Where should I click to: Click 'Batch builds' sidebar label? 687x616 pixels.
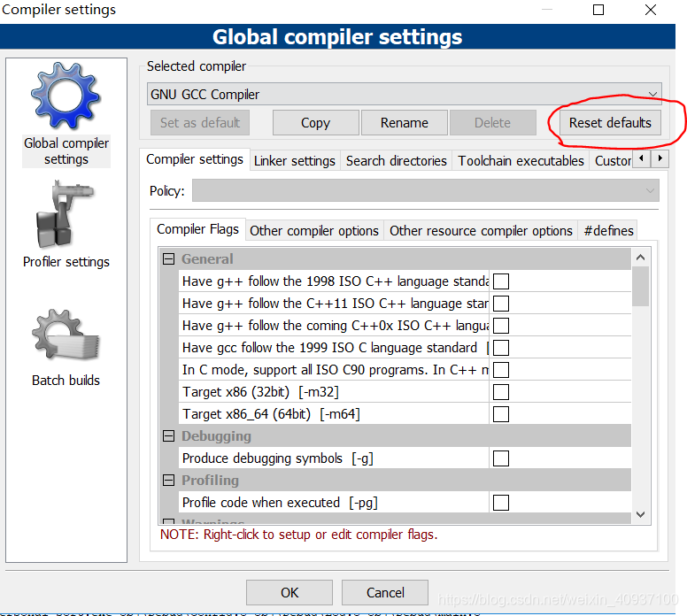click(x=66, y=380)
